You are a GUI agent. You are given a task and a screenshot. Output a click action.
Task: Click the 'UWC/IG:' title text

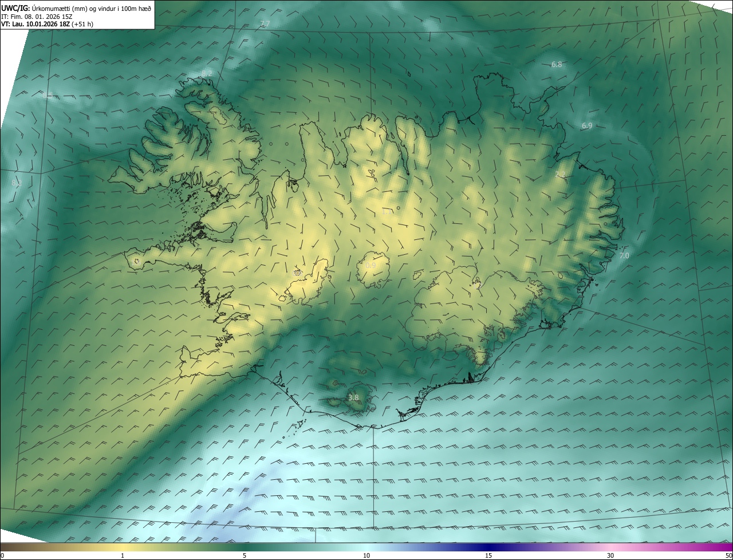point(15,8)
